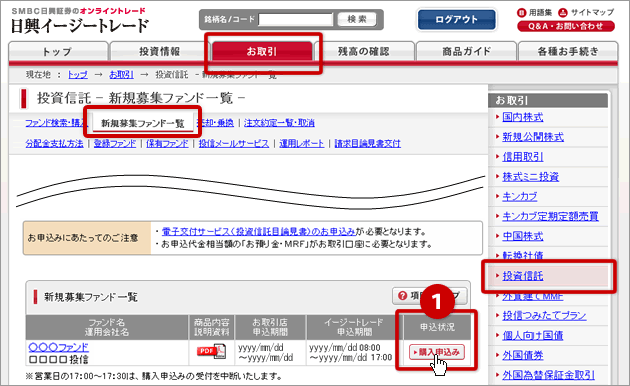This screenshot has width=630, height=386.
Task: Open the お取引 main tab
Action: (262, 51)
